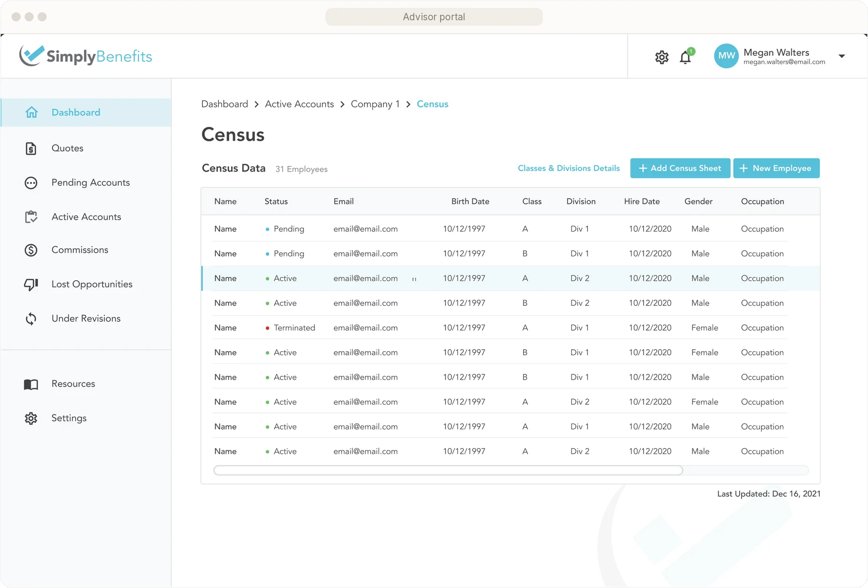Open the Quotes menu item
This screenshot has width=868, height=588.
click(68, 148)
